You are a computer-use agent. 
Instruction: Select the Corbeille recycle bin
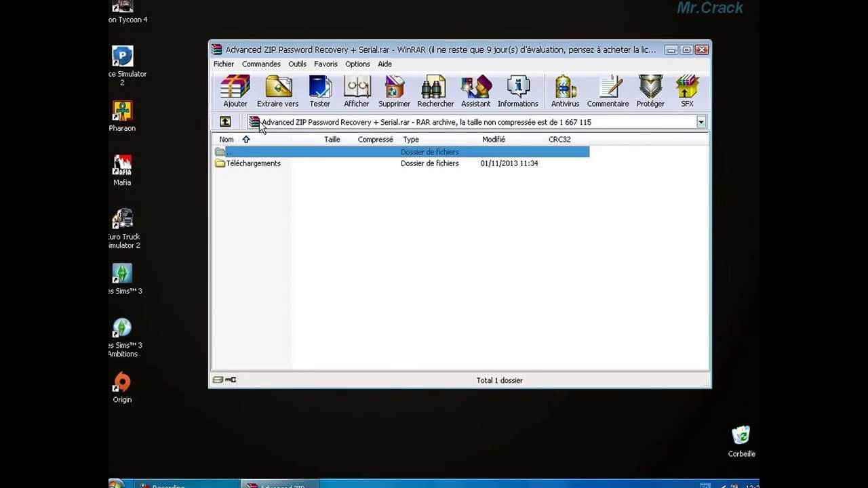point(741,442)
